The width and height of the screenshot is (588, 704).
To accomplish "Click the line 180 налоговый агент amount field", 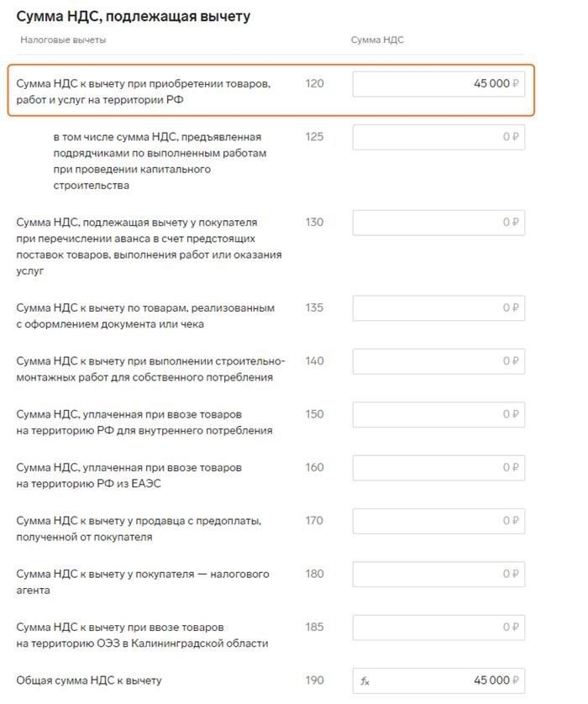I will coord(438,575).
